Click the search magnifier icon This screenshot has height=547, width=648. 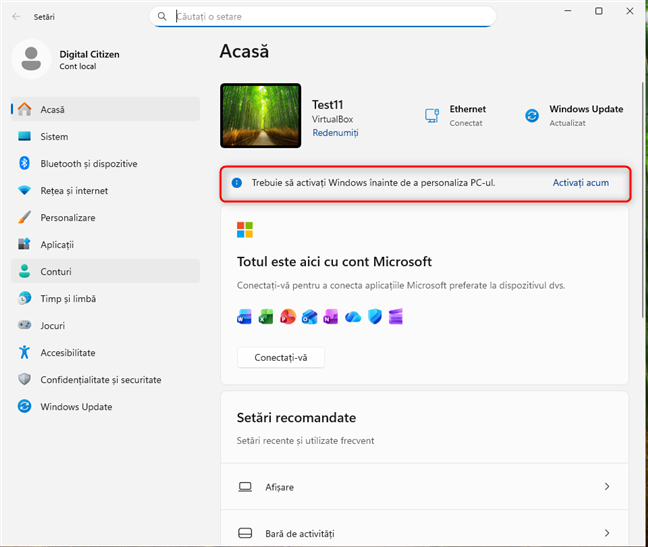[x=162, y=16]
